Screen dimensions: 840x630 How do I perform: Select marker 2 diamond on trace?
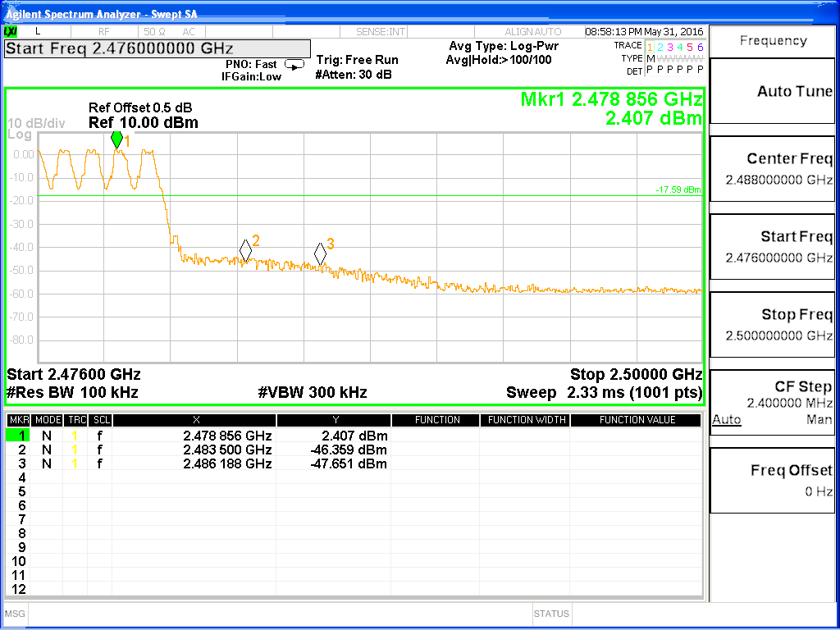coord(245,249)
